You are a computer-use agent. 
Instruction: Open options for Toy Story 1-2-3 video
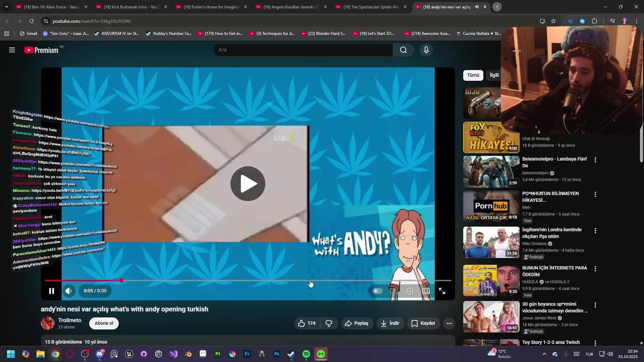click(595, 343)
